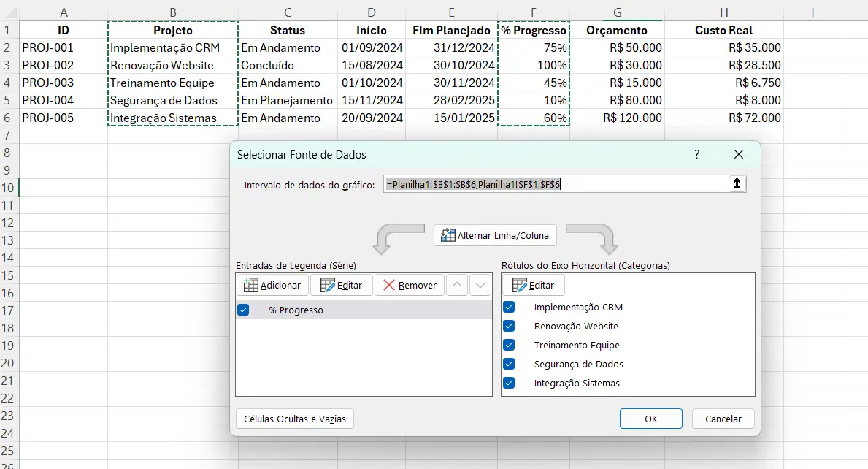Edit the selected legend series
Image resolution: width=868 pixels, height=469 pixels.
point(341,285)
